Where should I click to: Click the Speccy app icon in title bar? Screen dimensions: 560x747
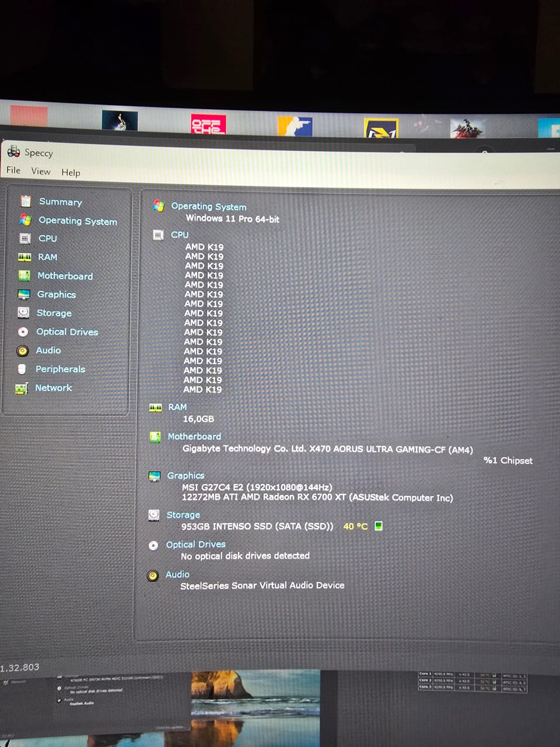click(13, 151)
